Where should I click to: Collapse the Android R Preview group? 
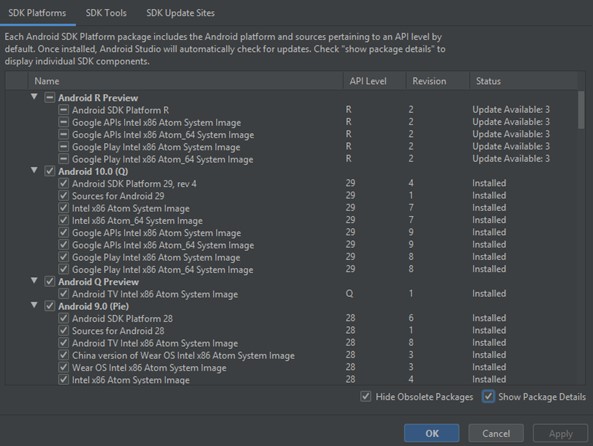pyautogui.click(x=34, y=97)
